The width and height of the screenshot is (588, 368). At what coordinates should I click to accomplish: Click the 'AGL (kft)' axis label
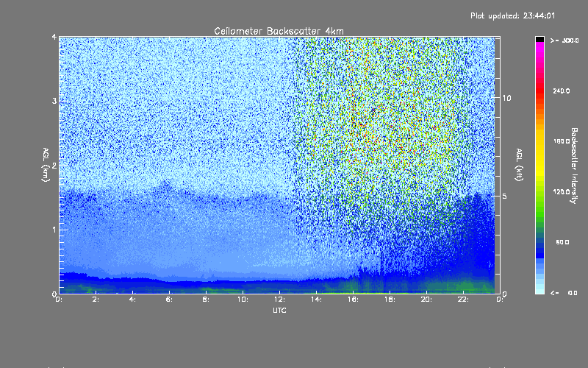point(520,165)
